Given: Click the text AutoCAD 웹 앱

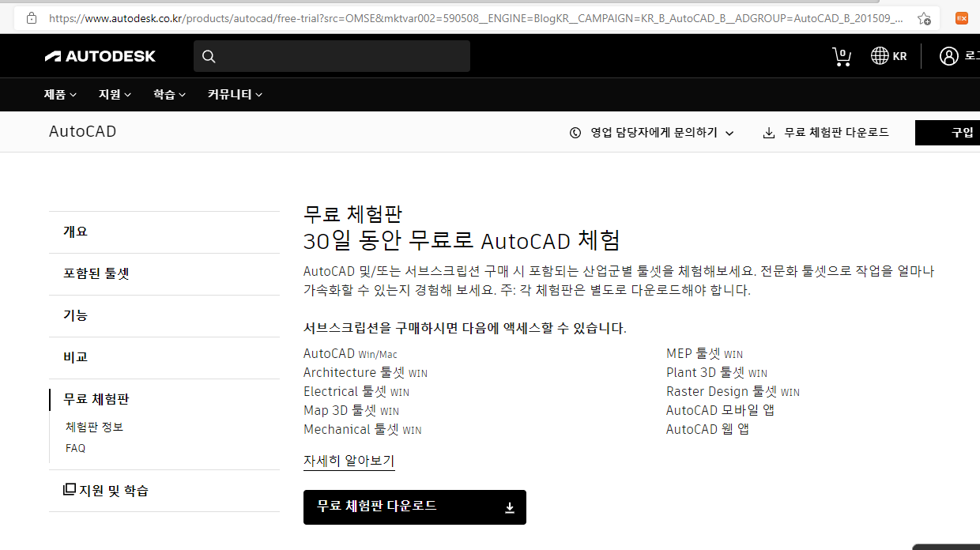Looking at the screenshot, I should pos(707,430).
